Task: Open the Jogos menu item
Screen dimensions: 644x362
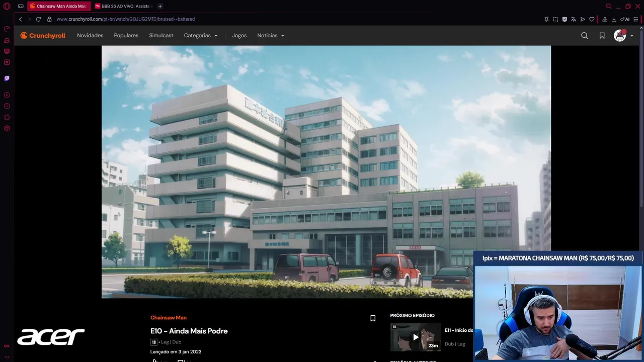Action: point(239,36)
